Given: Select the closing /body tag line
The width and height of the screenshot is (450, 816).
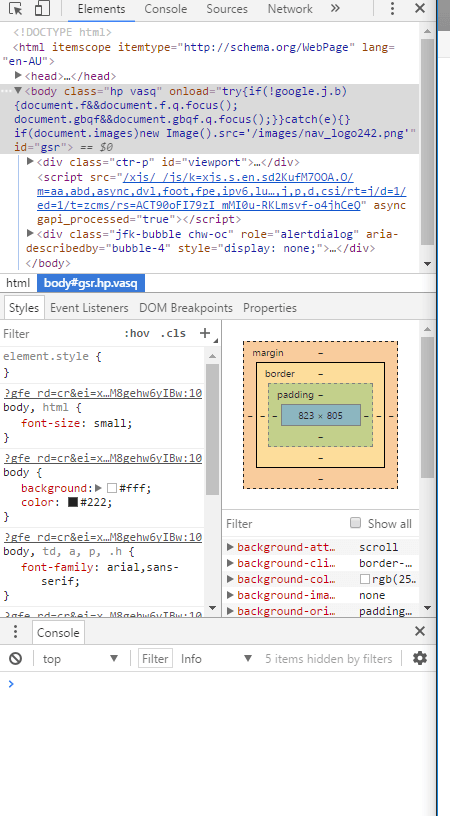Looking at the screenshot, I should (x=48, y=263).
